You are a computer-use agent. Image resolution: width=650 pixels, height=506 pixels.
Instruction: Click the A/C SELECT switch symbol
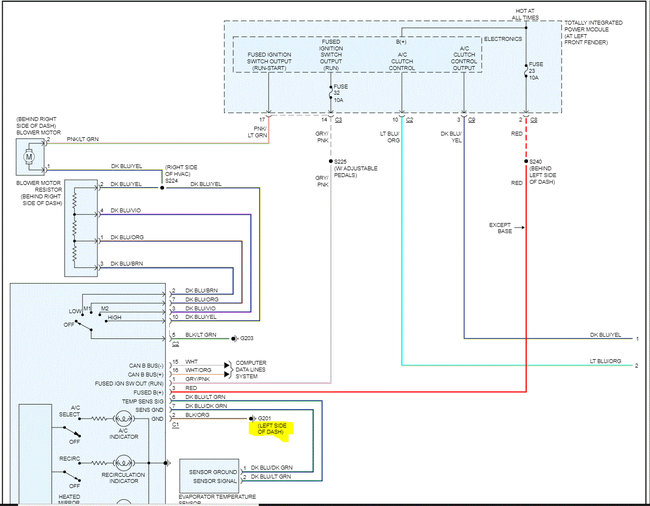click(x=71, y=431)
